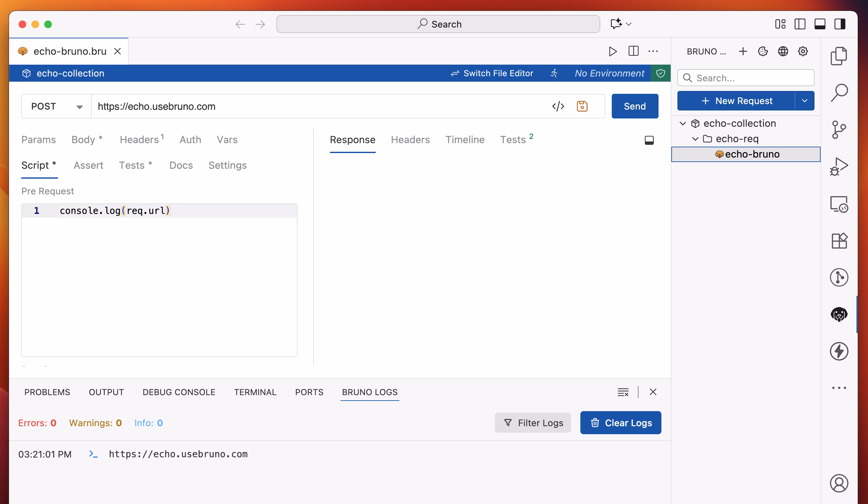Image resolution: width=868 pixels, height=504 pixels.
Task: Collapse the echo-req folder
Action: [695, 138]
